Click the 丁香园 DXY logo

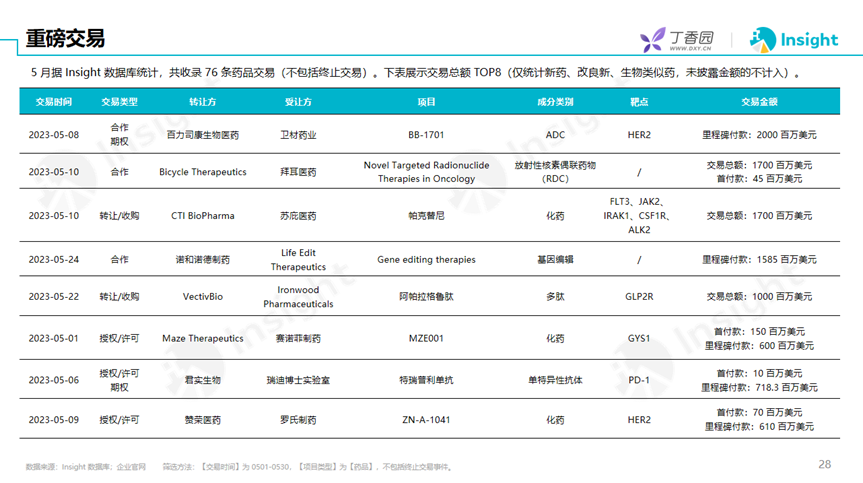tap(677, 40)
